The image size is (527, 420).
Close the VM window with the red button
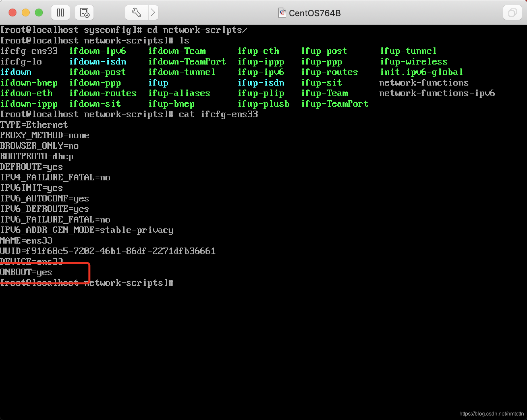tap(13, 13)
